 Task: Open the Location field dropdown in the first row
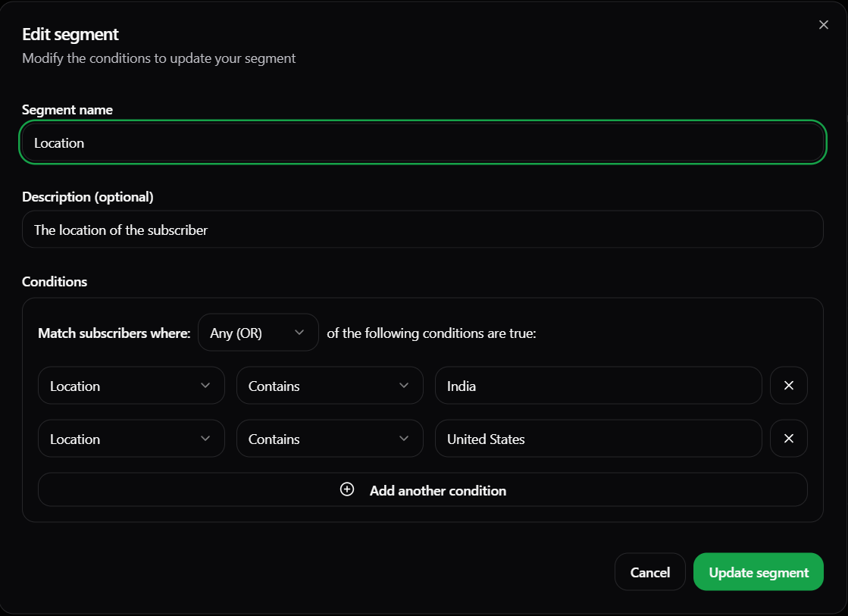[x=130, y=386]
